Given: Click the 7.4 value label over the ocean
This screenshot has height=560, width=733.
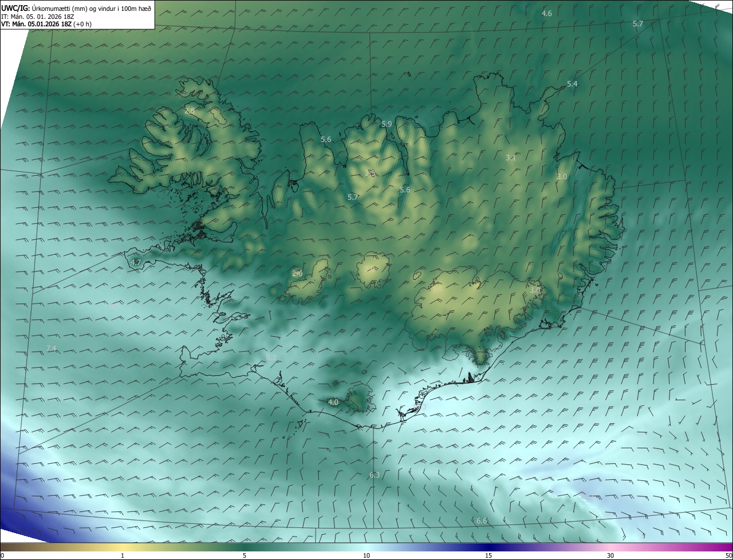Looking at the screenshot, I should 51,349.
